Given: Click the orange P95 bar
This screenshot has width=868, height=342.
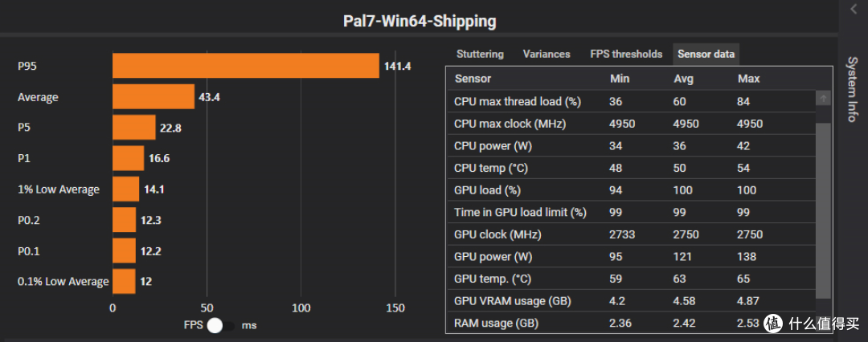Looking at the screenshot, I should (246, 66).
